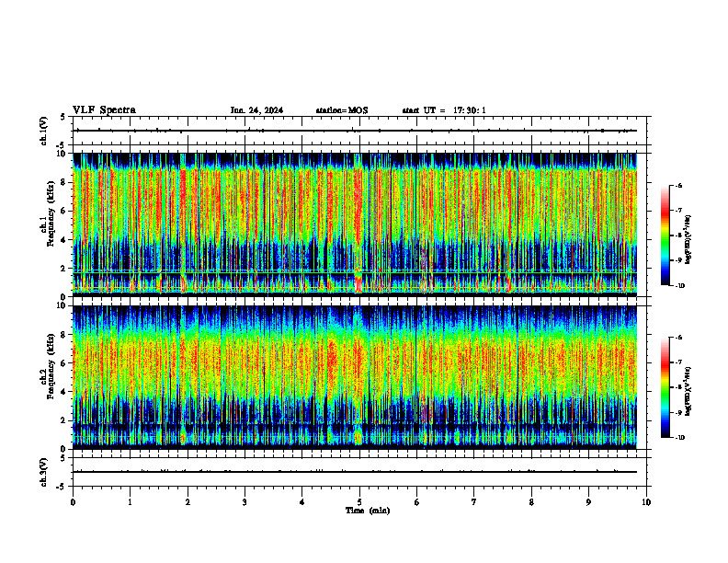Viewport: 728px width, 563px height.
Task: Click the time axis tick label "4"
Action: (301, 502)
